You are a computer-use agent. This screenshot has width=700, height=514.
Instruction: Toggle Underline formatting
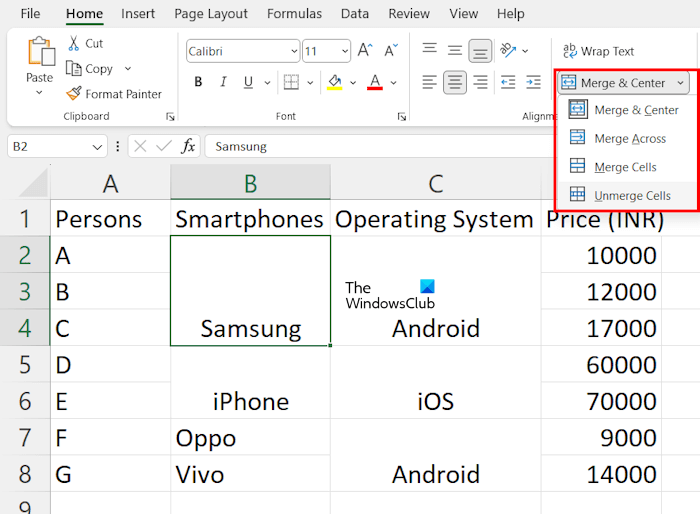pos(248,82)
